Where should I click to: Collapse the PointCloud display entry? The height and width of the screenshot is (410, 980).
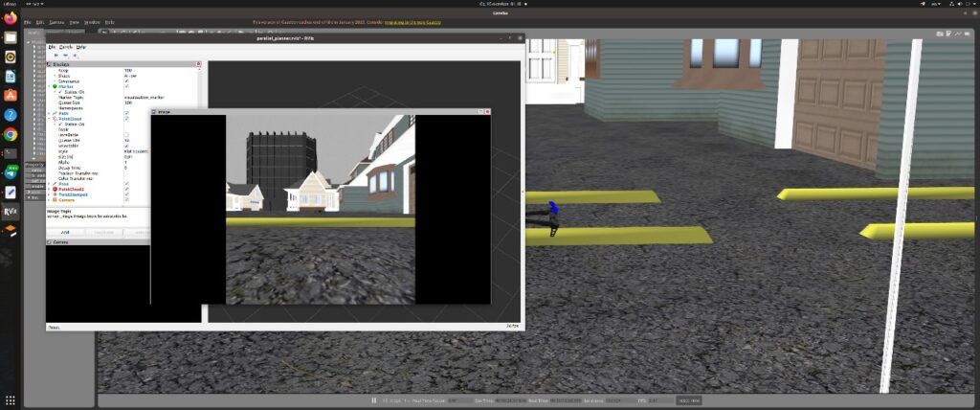pyautogui.click(x=50, y=119)
